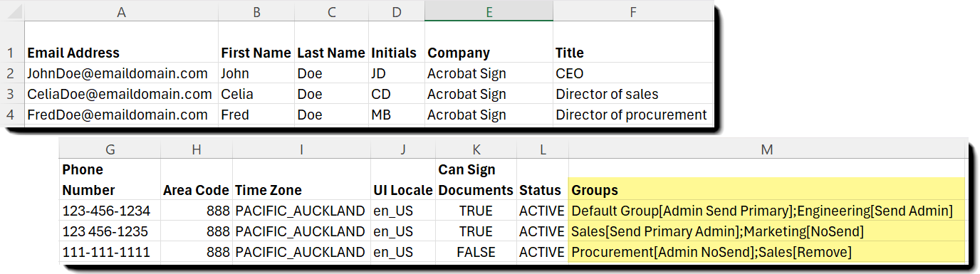
Task: Select row 3 header number
Action: (x=11, y=94)
